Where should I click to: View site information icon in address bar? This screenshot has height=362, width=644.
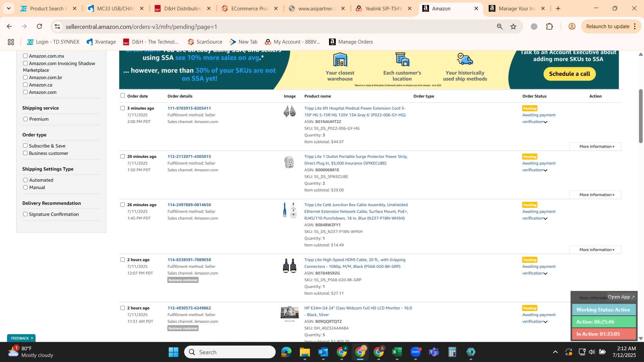point(57,26)
